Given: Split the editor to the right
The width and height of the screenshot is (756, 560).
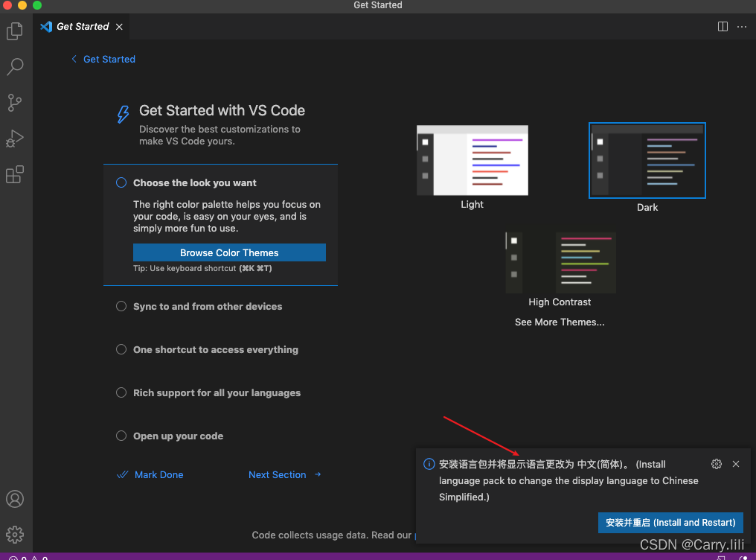Looking at the screenshot, I should (723, 27).
